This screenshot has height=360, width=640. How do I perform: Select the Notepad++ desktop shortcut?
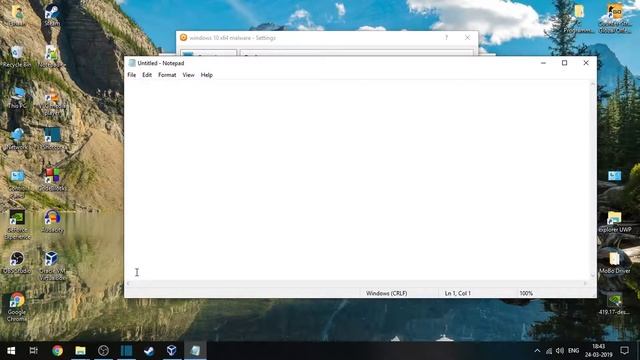pyautogui.click(x=52, y=56)
